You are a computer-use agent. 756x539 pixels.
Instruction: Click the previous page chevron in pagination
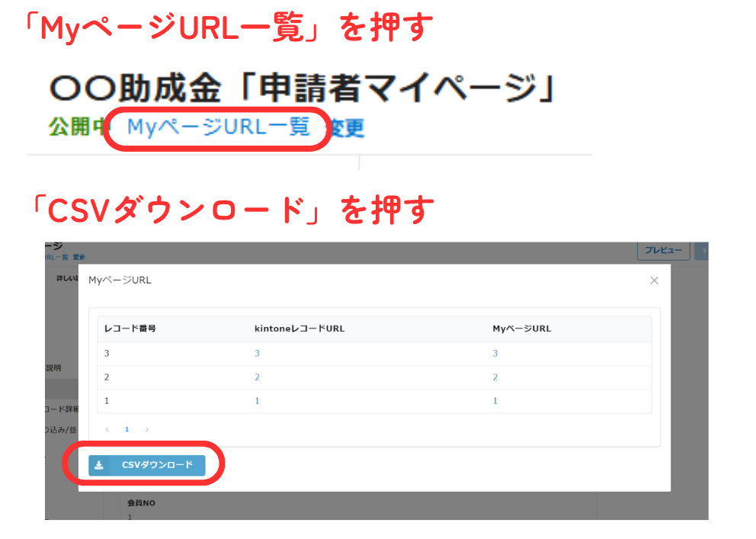point(107,429)
